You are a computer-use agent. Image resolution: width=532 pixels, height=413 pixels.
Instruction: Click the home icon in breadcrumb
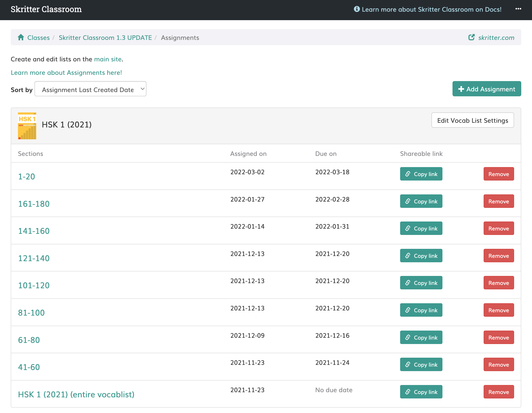[21, 37]
